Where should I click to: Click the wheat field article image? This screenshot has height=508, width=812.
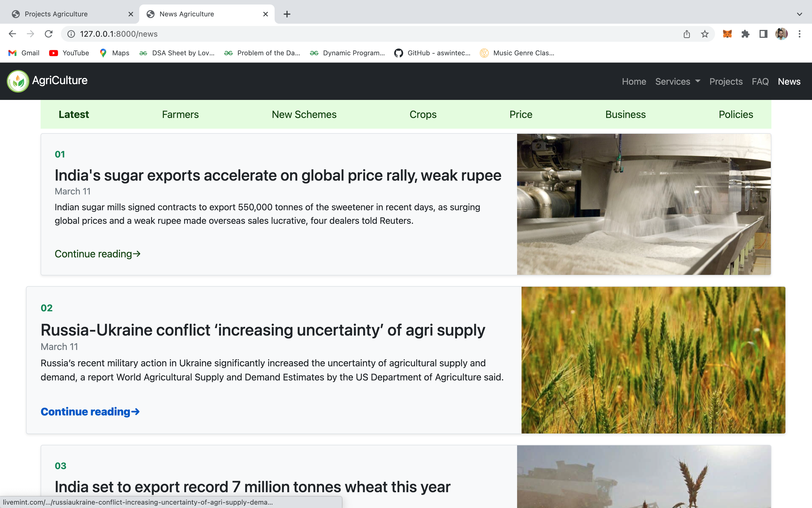(653, 360)
